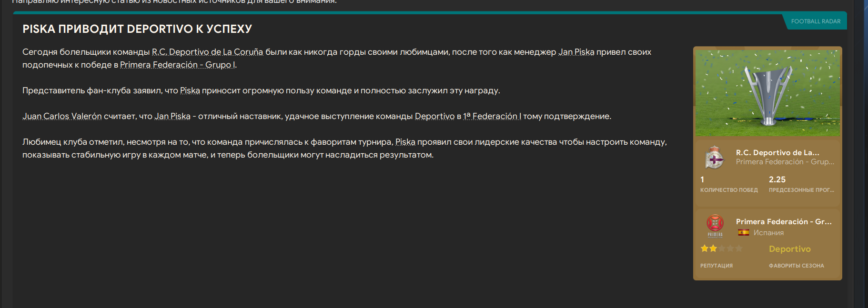Screen dimensions: 868x308
Task: Click the news headline PISKA ПРИВОДИТ DEPORTIVO К УСПЕХУ
Action: pyautogui.click(x=137, y=29)
